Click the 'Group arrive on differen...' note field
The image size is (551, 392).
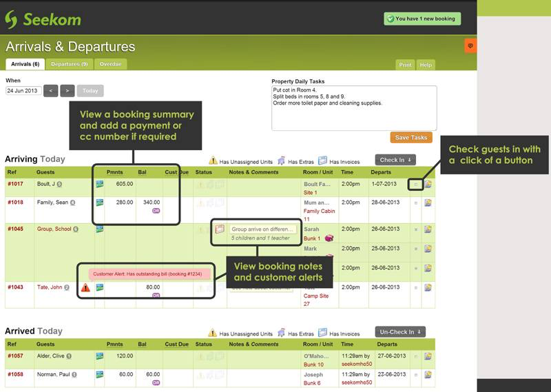262,229
